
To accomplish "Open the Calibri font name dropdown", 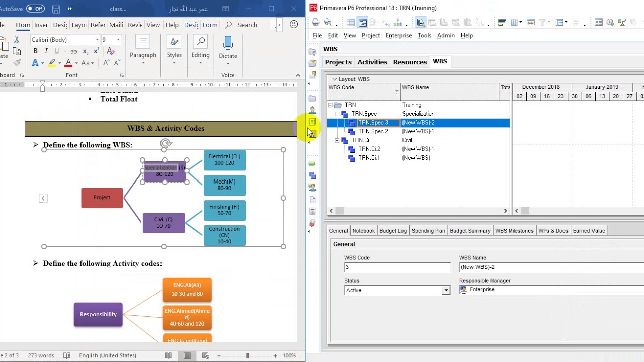I will tap(97, 40).
